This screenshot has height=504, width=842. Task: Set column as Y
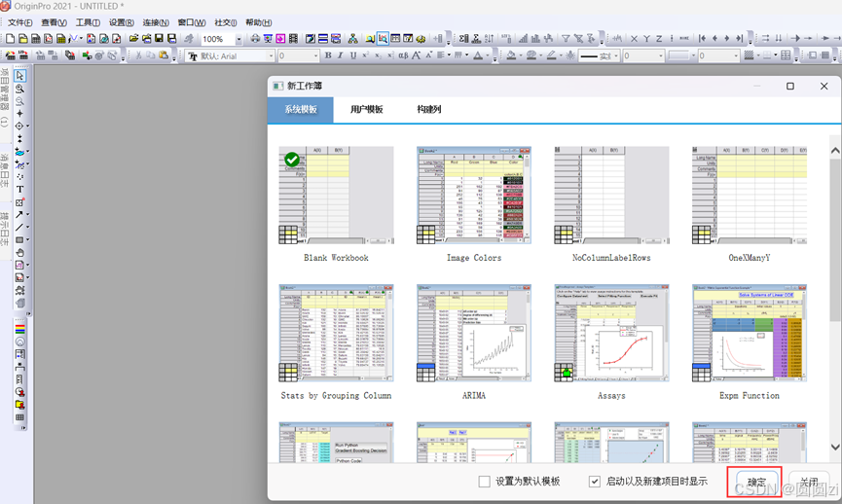click(646, 39)
